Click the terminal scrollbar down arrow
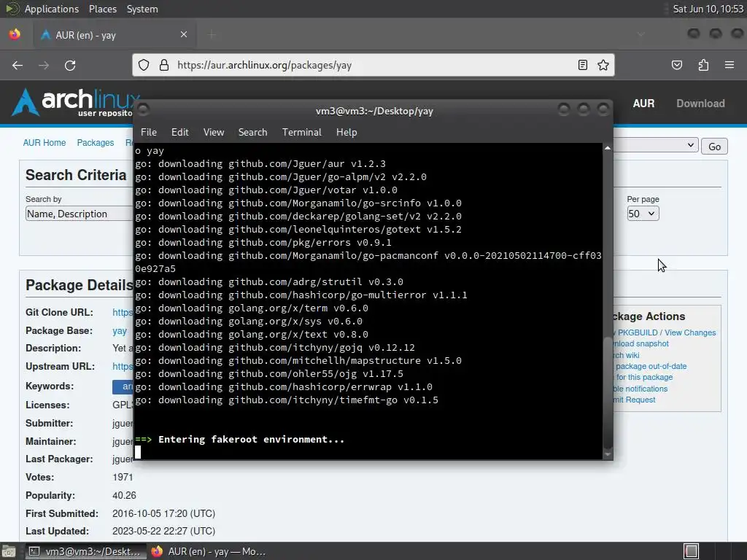 [608, 454]
